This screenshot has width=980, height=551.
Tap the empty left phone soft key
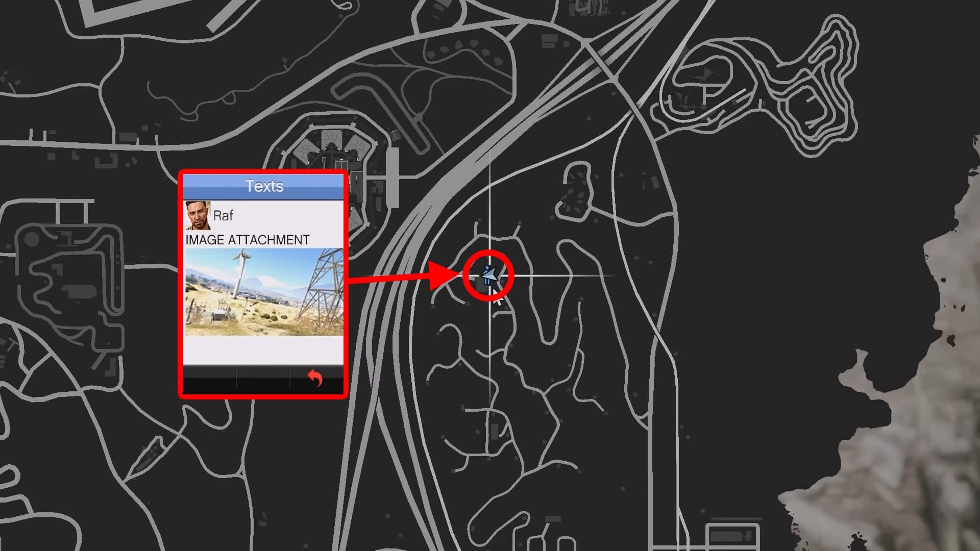[210, 379]
